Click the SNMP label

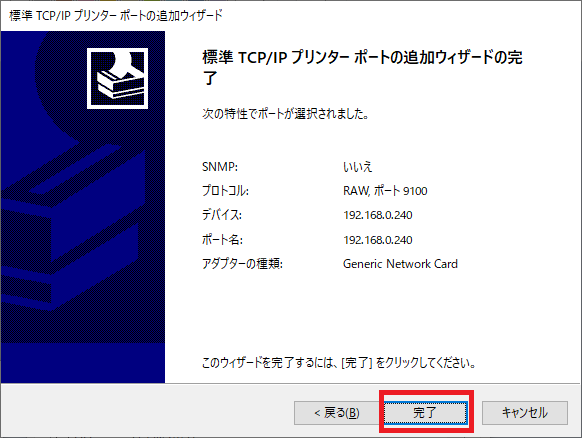[220, 167]
